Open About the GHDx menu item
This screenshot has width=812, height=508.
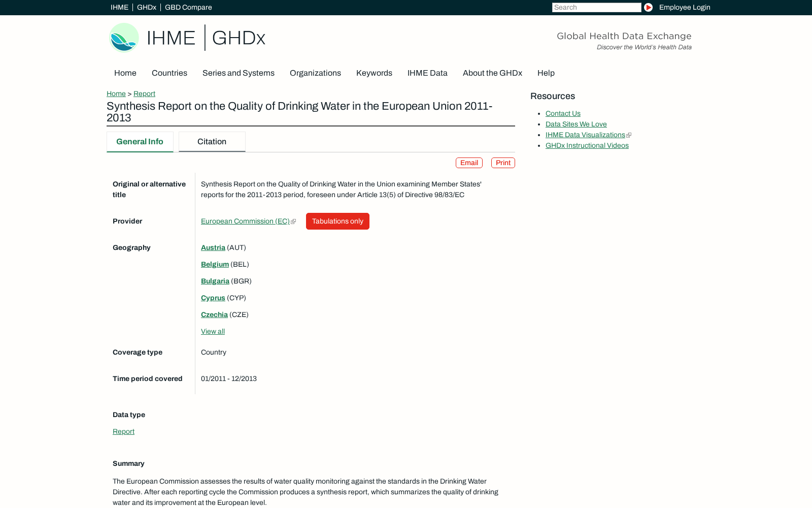(x=492, y=73)
